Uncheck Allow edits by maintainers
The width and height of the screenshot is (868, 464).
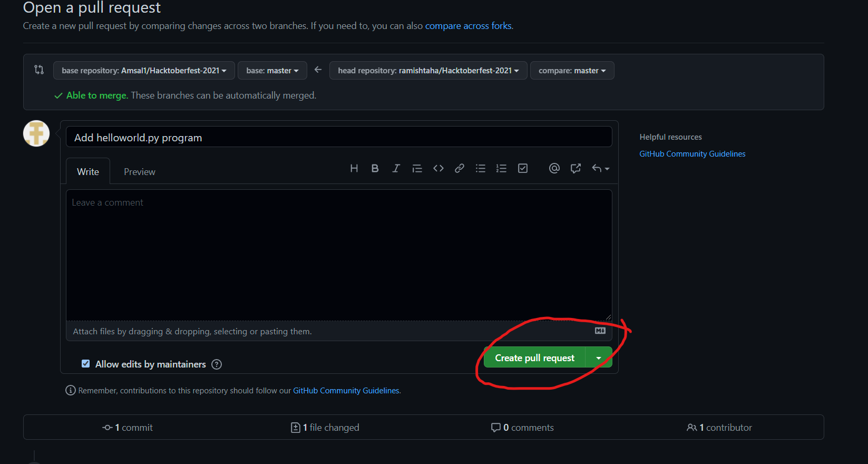85,363
